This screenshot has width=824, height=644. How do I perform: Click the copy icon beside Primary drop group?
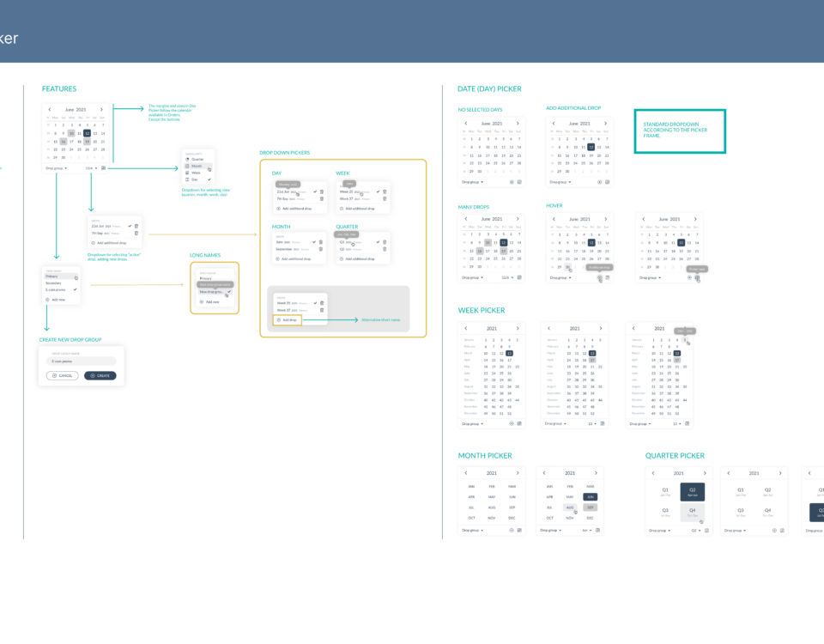[76, 278]
